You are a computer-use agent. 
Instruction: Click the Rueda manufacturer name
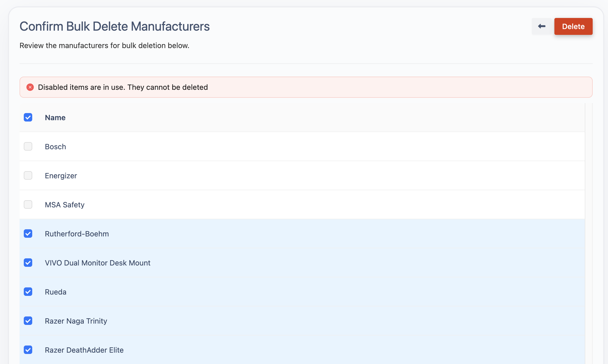(55, 292)
